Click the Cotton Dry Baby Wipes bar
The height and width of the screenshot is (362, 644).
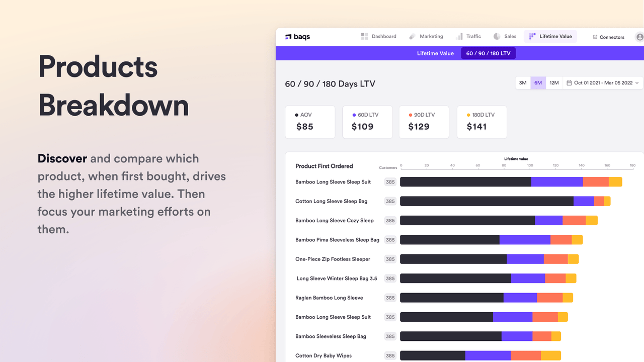(480, 355)
